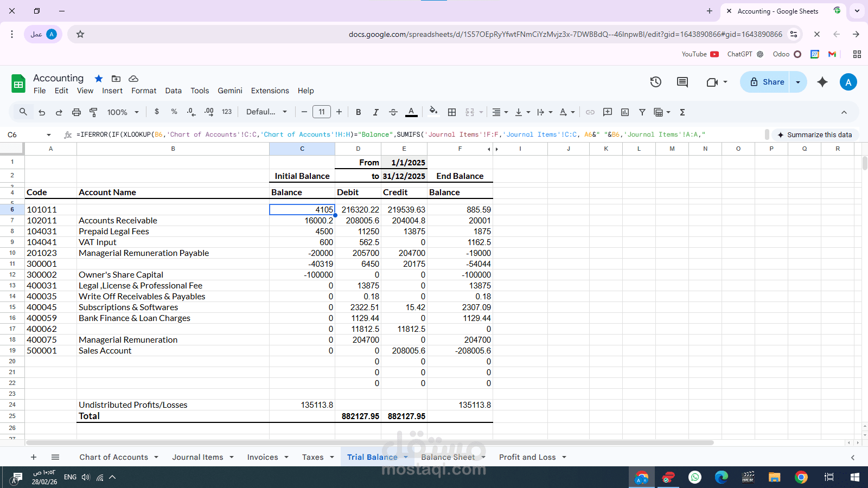Viewport: 868px width, 488px height.
Task: Open the Share options dropdown arrow
Action: (798, 82)
